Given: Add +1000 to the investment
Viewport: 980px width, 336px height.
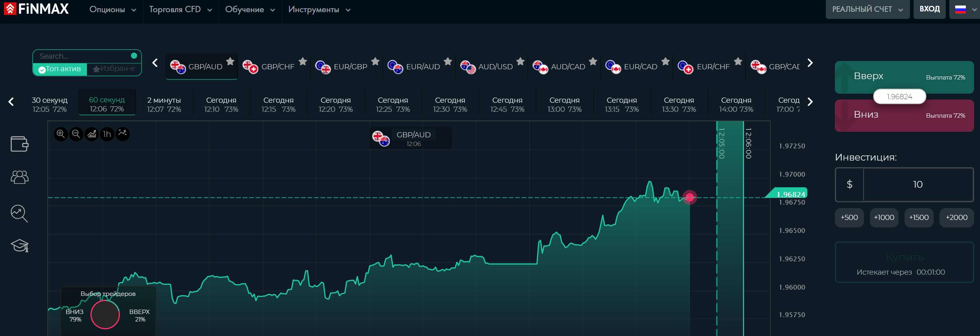Looking at the screenshot, I should pyautogui.click(x=884, y=218).
